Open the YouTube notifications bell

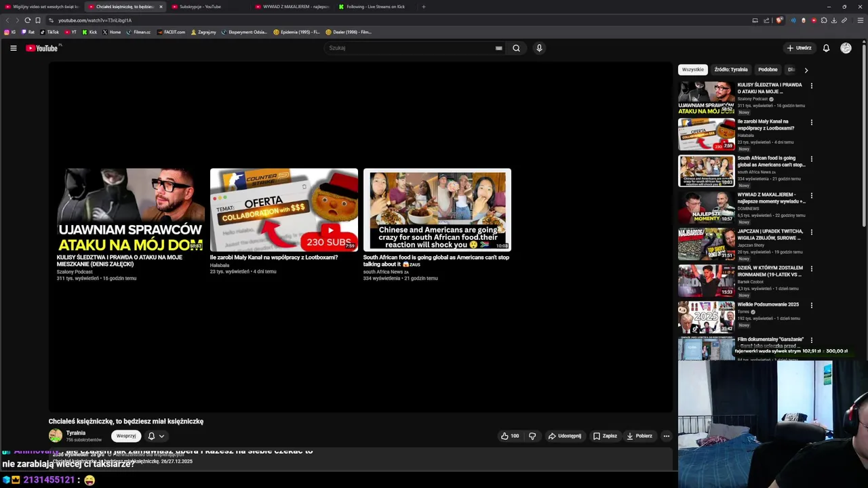click(x=826, y=48)
